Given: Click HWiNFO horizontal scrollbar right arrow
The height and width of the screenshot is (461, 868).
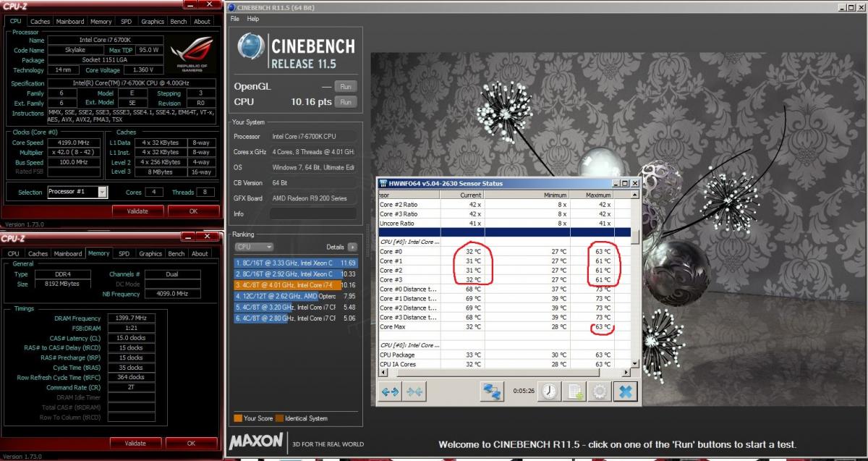Looking at the screenshot, I should (627, 371).
